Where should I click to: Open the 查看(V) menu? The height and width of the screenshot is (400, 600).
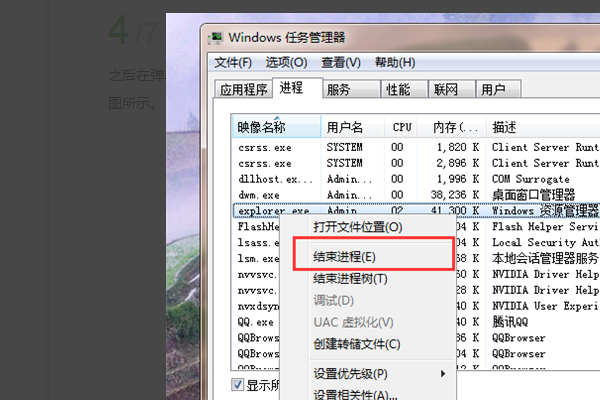point(341,62)
